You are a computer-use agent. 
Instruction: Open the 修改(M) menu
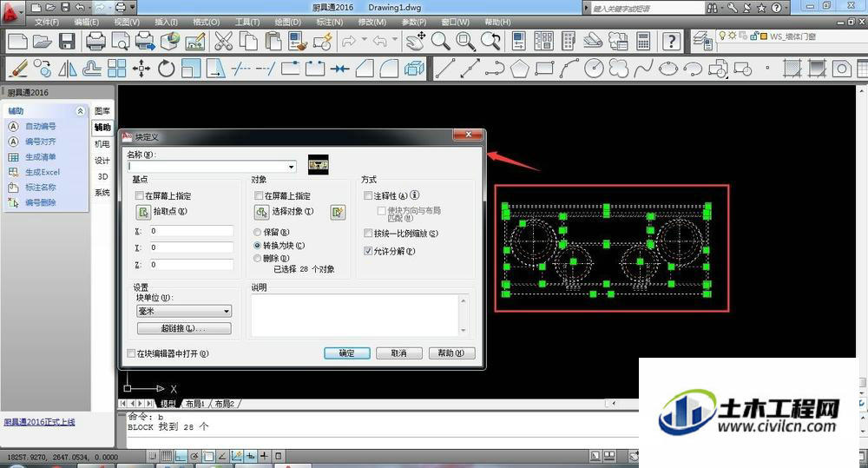(x=372, y=23)
